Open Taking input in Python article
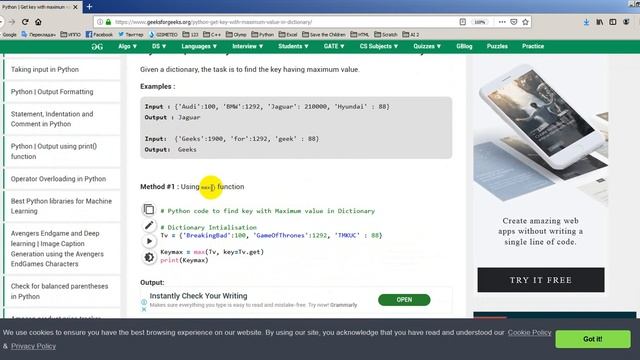640x360 pixels. (x=45, y=69)
